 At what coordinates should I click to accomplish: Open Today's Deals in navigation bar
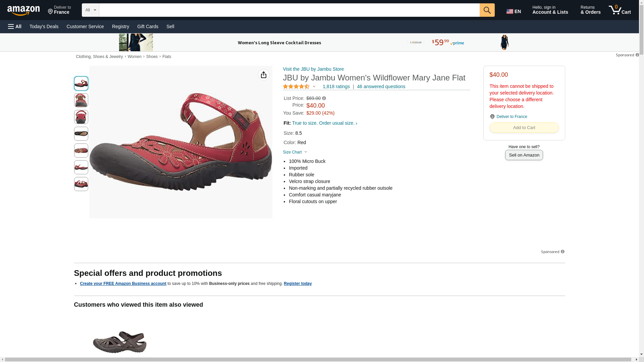pos(44,26)
